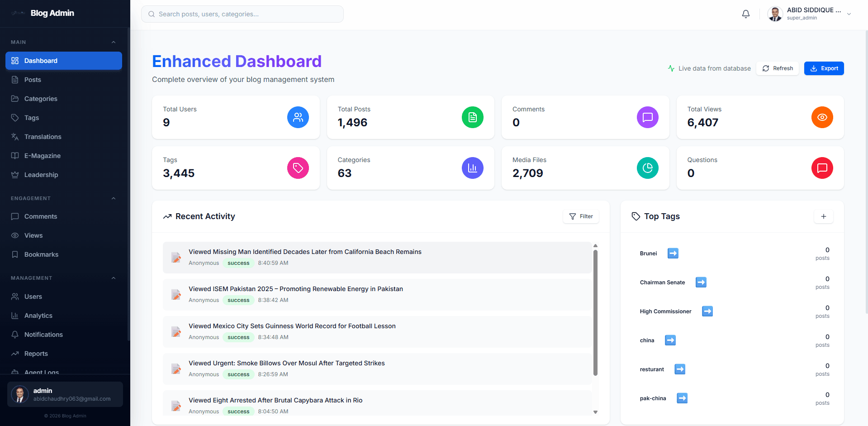The width and height of the screenshot is (868, 426).
Task: Open the notifications bell in header
Action: pos(746,14)
